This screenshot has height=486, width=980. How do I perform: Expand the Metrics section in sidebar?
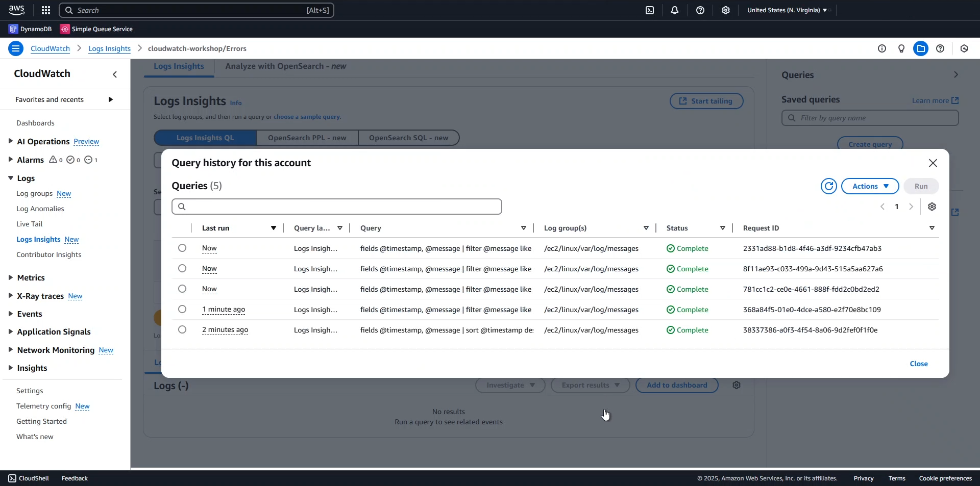[31, 277]
